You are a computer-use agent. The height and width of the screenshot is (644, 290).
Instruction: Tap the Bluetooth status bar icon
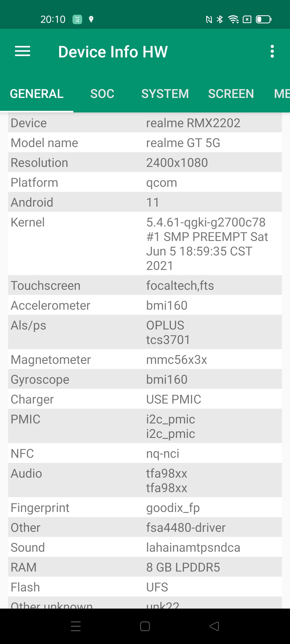pos(220,19)
